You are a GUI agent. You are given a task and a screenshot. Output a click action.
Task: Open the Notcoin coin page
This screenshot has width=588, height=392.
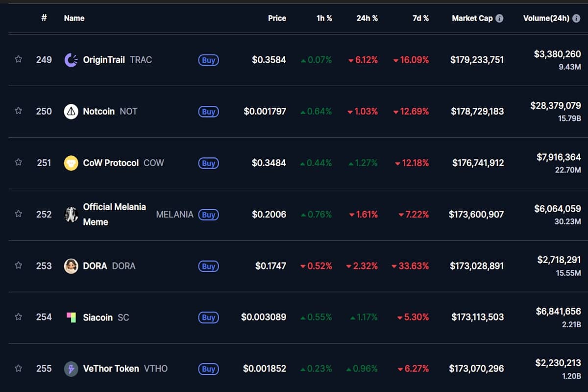click(x=98, y=111)
